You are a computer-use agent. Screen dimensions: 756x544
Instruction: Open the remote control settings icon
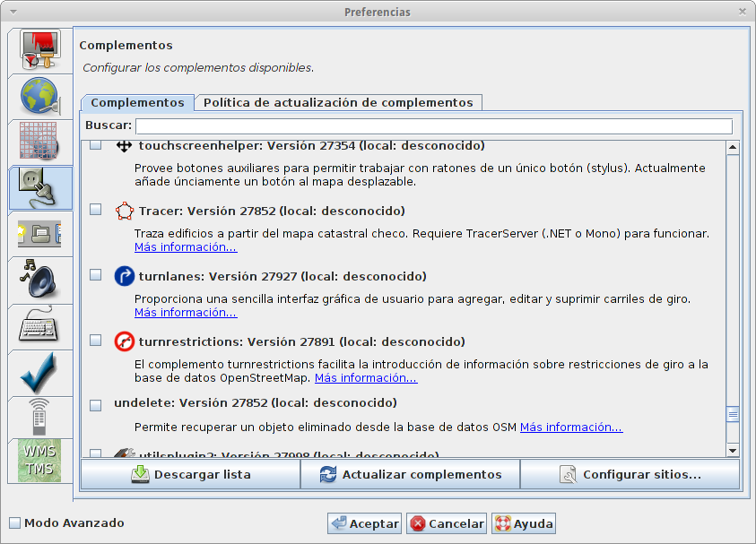point(39,418)
